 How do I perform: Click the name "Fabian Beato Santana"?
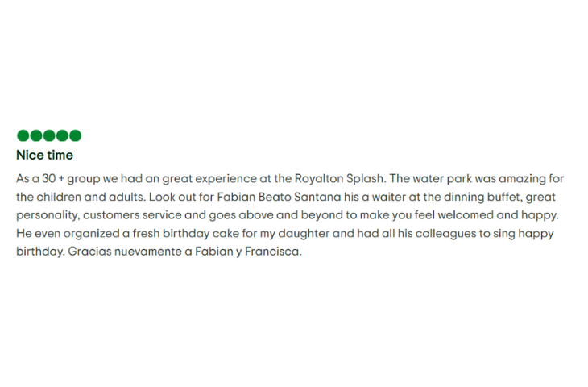click(279, 197)
